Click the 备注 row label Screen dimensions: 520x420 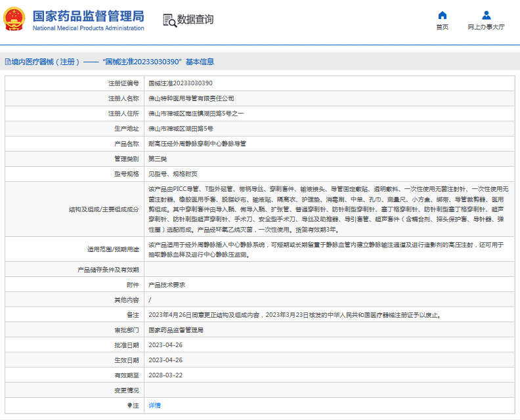133,315
